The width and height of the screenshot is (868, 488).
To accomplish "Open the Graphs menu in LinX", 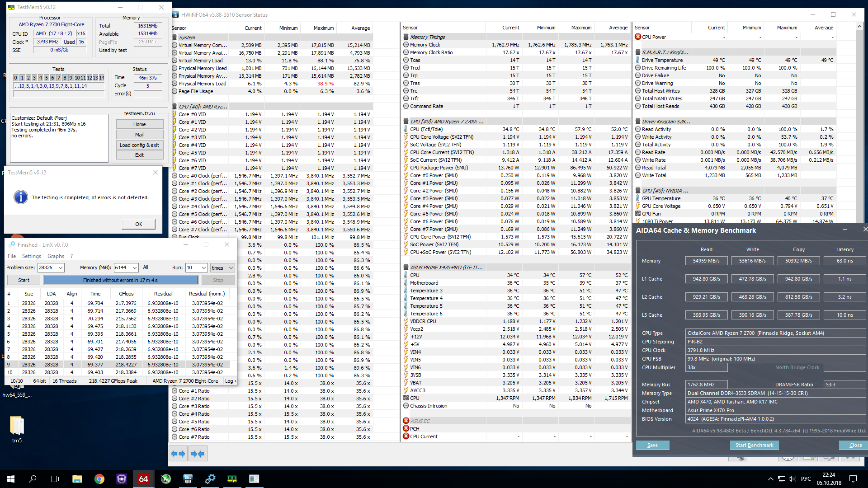I will [x=56, y=256].
